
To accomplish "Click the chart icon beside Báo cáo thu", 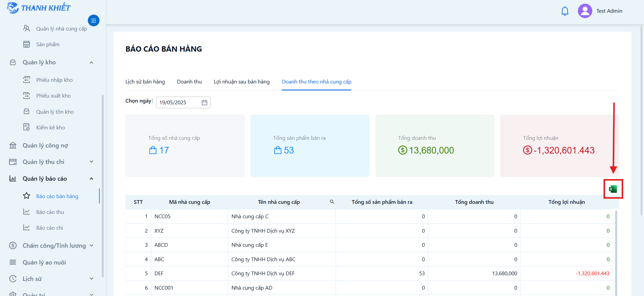I will (x=27, y=212).
